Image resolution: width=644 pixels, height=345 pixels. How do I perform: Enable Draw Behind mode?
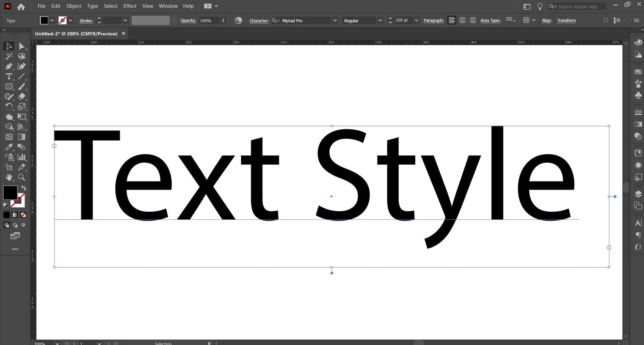pyautogui.click(x=15, y=225)
